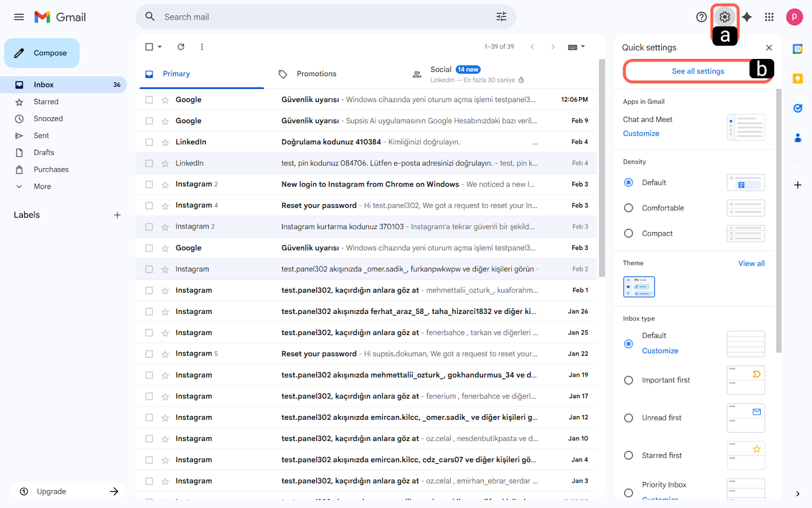This screenshot has width=812, height=508.
Task: Open Google Keep in side panel
Action: pos(797,79)
